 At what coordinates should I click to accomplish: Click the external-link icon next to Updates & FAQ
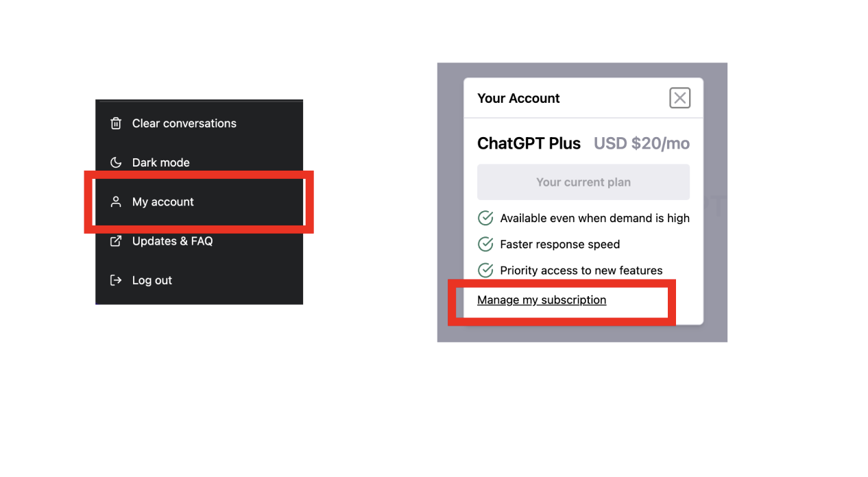(116, 241)
